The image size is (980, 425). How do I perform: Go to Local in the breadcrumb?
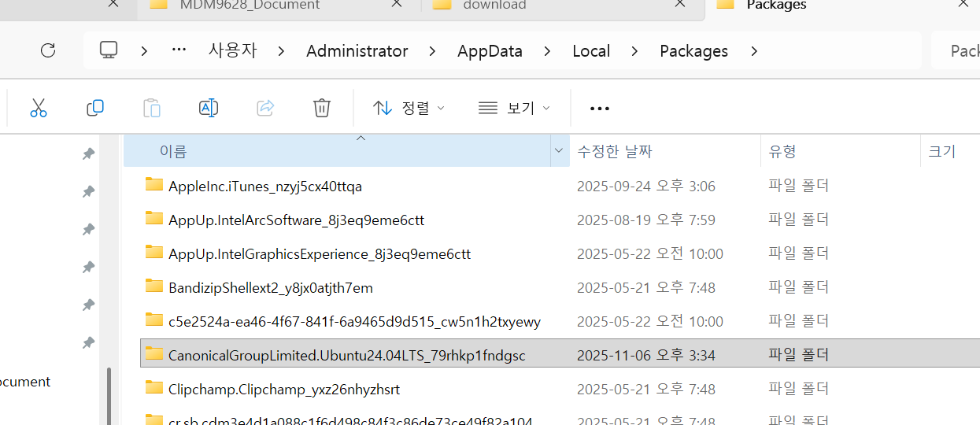[591, 51]
